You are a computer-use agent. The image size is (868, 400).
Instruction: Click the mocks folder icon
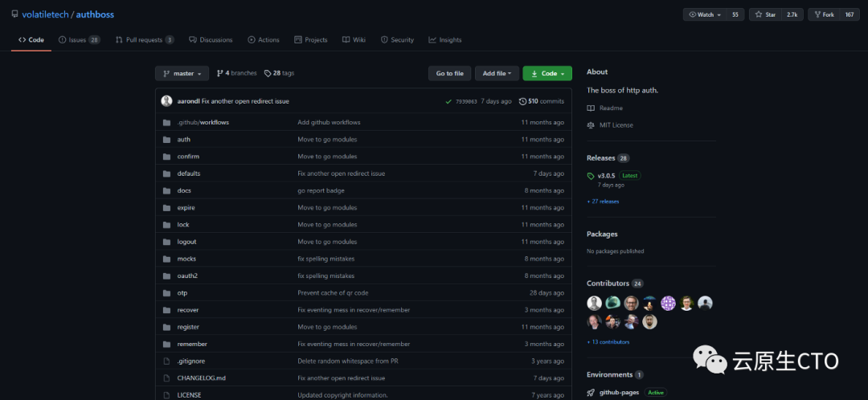tap(166, 259)
